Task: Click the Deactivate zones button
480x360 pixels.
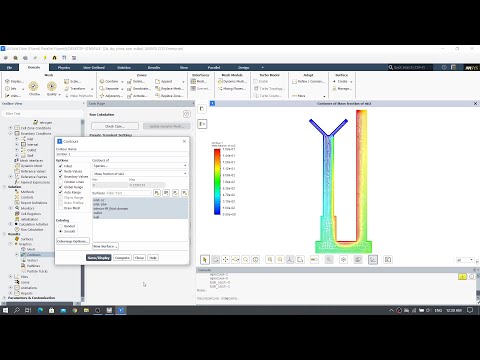Action: click(139, 89)
